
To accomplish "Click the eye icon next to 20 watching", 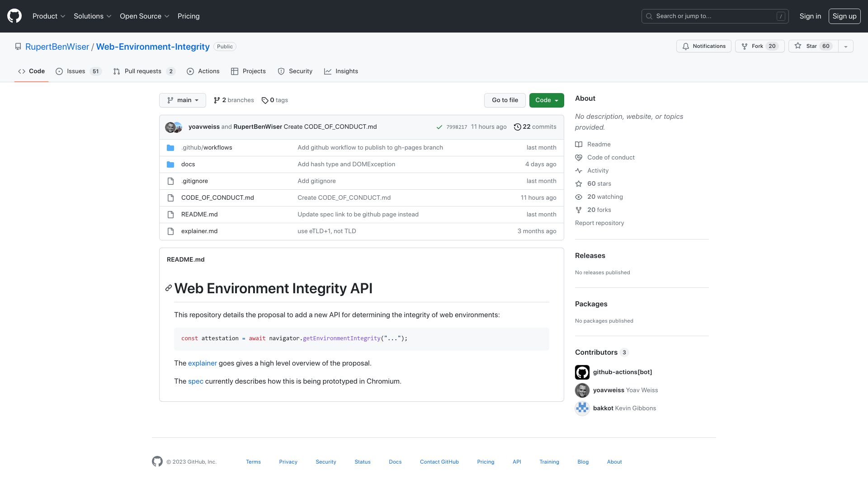I will pos(579,197).
